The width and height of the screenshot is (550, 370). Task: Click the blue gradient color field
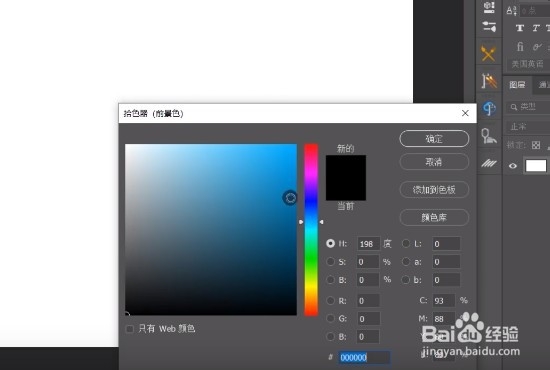211,229
